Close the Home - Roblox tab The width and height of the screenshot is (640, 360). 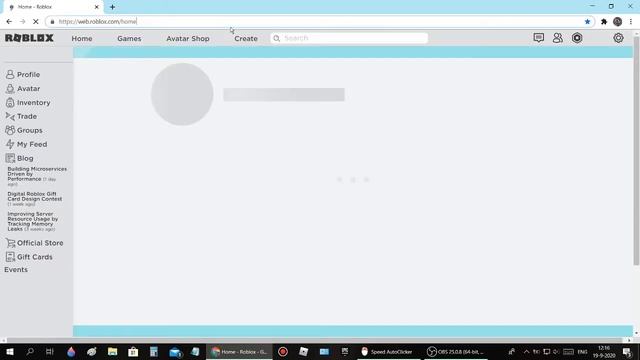[x=97, y=7]
